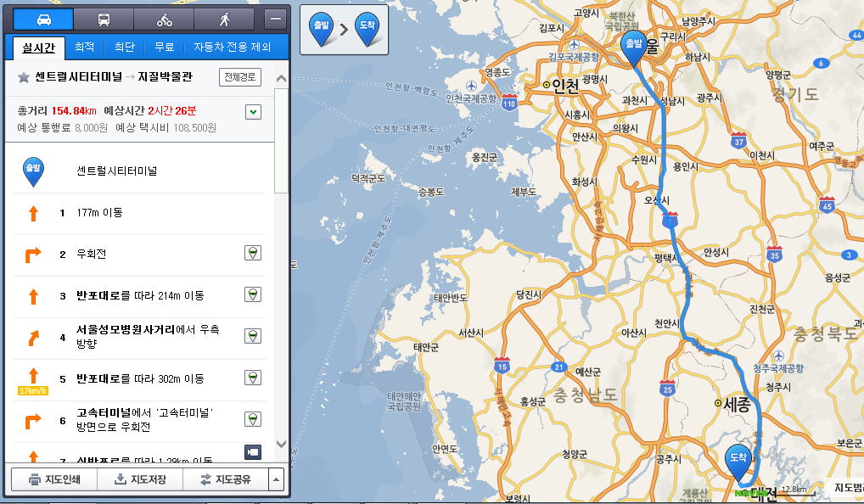Click the 17km/h speed label
The width and height of the screenshot is (864, 504).
[x=33, y=391]
